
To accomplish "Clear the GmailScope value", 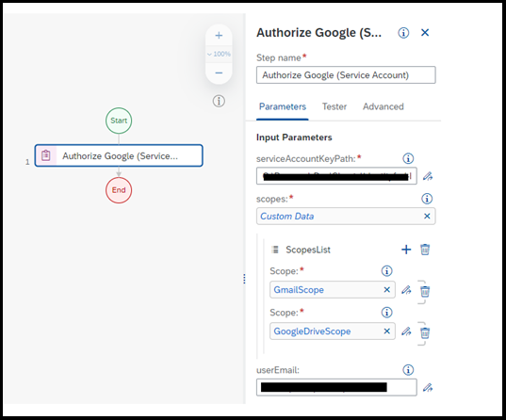I will click(x=387, y=290).
